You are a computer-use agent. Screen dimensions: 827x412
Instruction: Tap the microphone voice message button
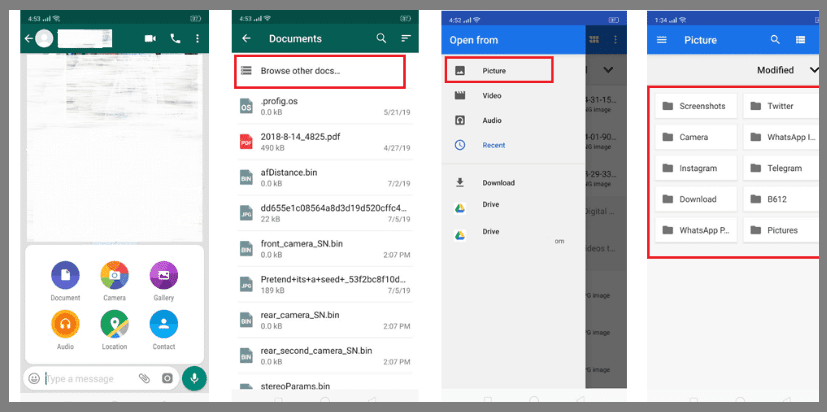pos(194,378)
